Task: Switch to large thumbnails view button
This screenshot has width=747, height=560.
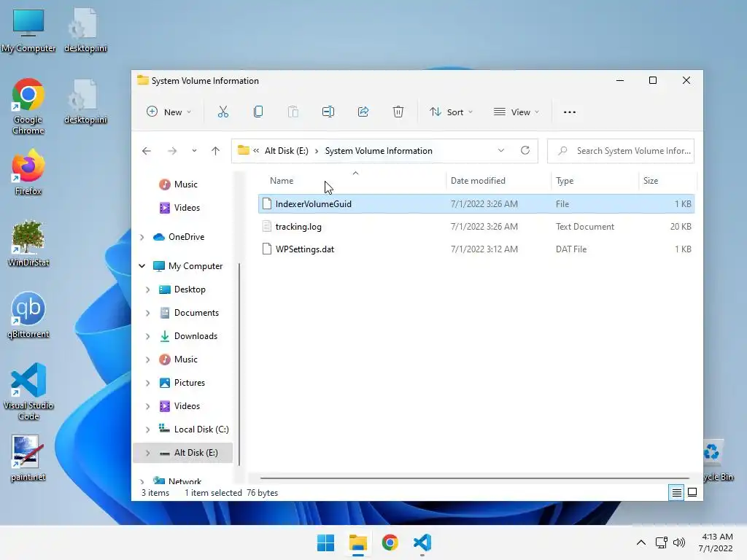Action: click(692, 492)
